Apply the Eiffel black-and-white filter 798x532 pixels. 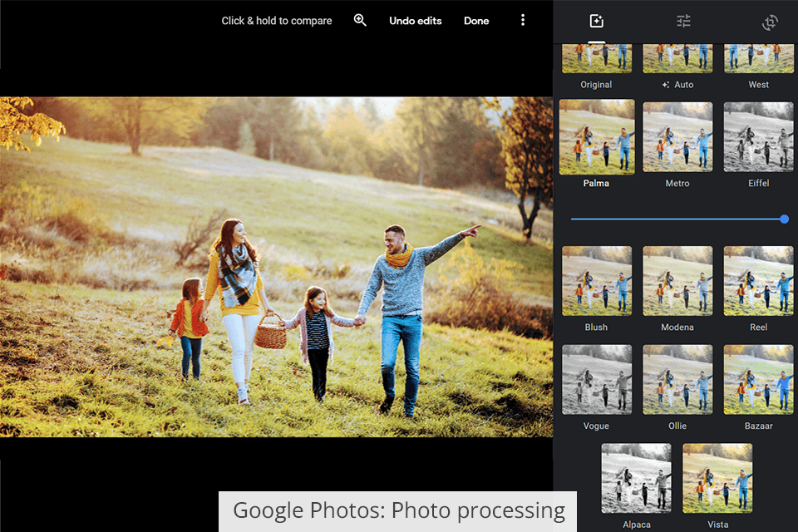[x=758, y=137]
